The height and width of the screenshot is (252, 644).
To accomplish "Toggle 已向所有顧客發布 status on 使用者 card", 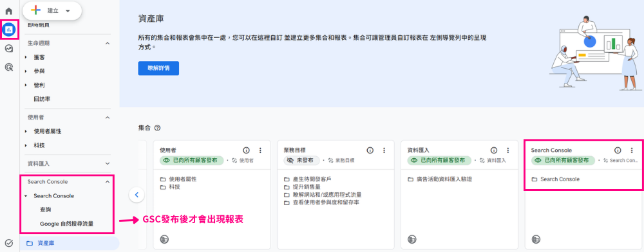I will coord(192,161).
